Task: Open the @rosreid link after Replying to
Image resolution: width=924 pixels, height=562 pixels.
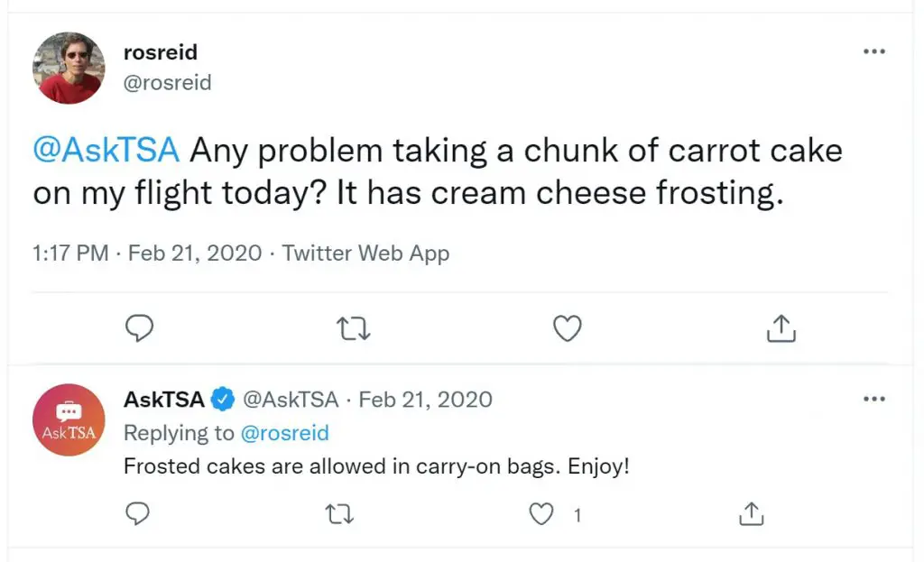Action: coord(284,433)
